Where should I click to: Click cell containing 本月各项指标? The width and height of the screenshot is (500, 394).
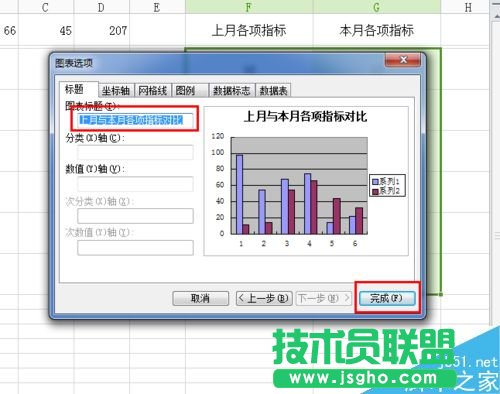click(x=377, y=30)
